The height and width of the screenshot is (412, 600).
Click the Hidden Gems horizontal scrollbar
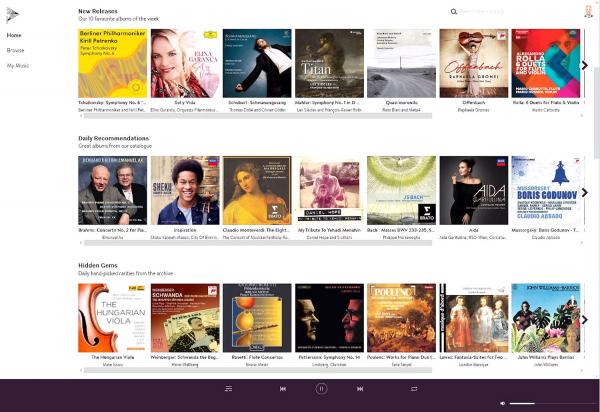(258, 370)
